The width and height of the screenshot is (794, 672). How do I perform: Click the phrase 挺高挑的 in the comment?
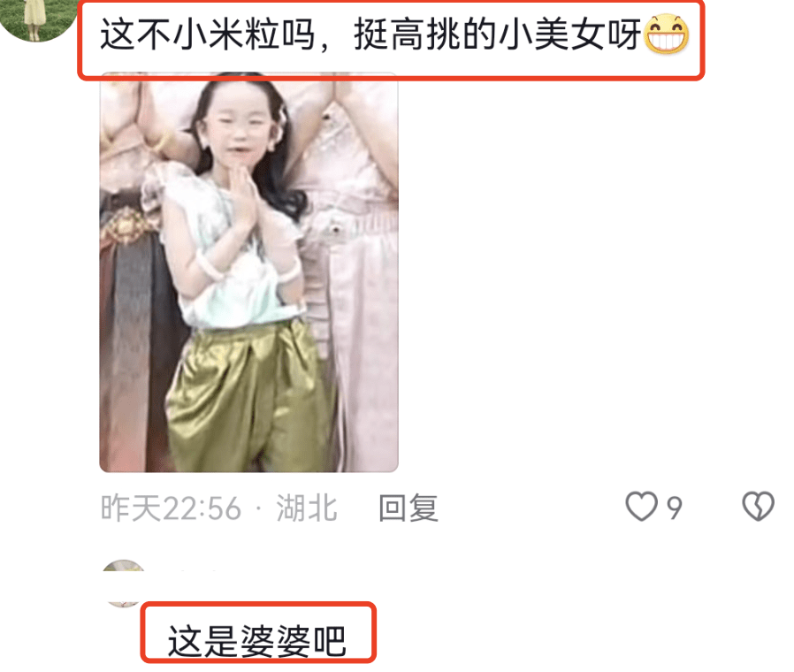(x=424, y=34)
